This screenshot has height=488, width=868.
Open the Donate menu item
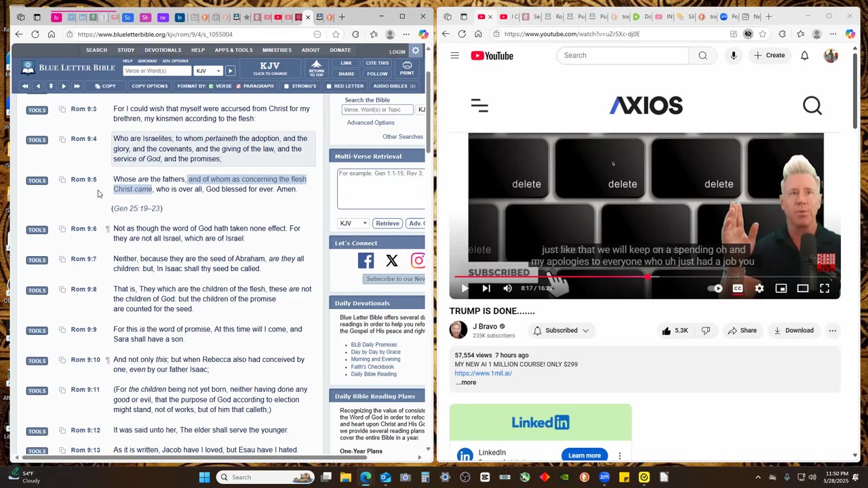coord(340,50)
